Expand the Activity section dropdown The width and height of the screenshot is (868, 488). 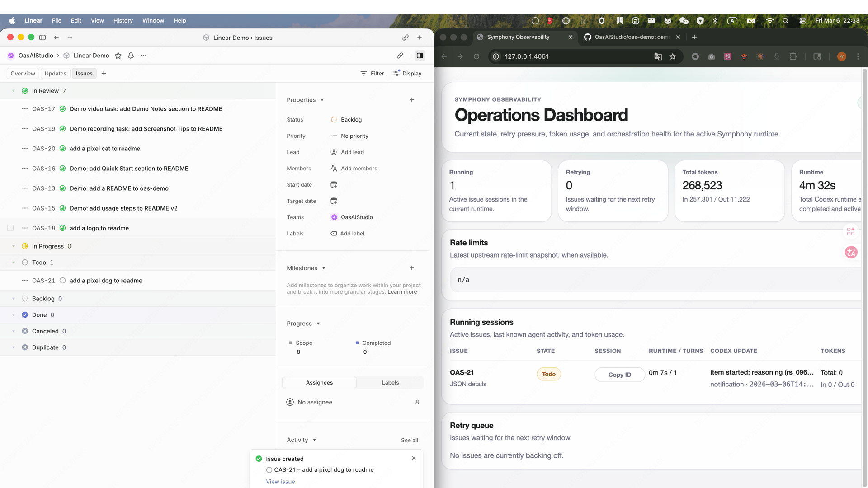coord(314,440)
